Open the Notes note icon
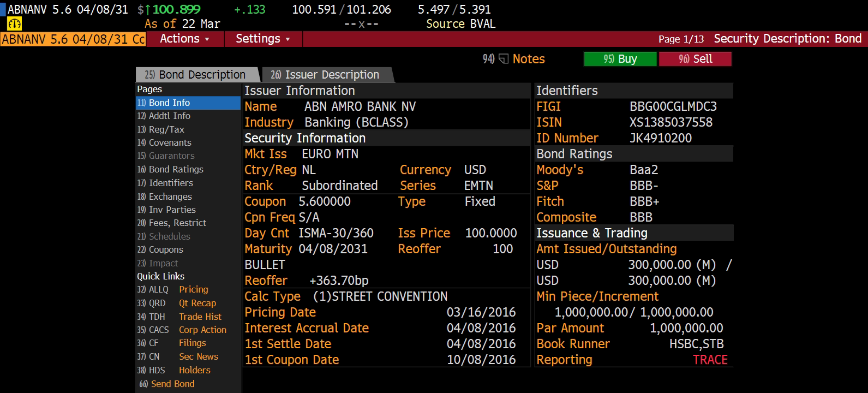 (504, 59)
